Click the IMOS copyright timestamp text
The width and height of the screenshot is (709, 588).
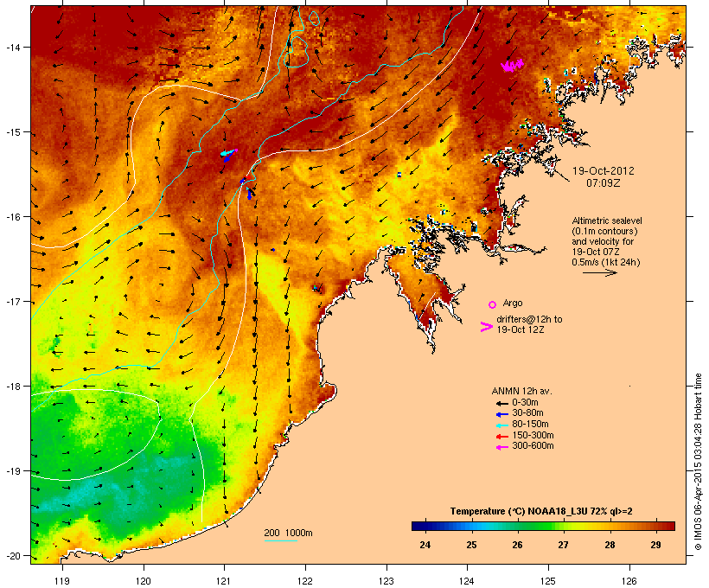click(x=698, y=462)
